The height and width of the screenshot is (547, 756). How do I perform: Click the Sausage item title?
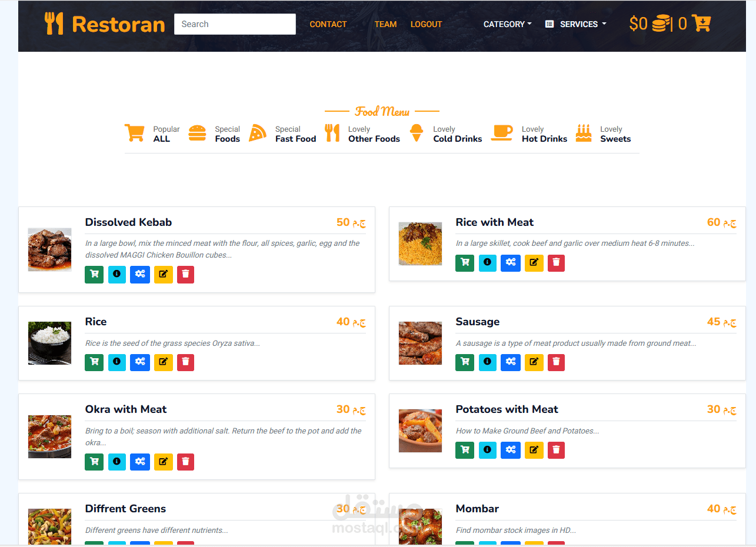478,322
